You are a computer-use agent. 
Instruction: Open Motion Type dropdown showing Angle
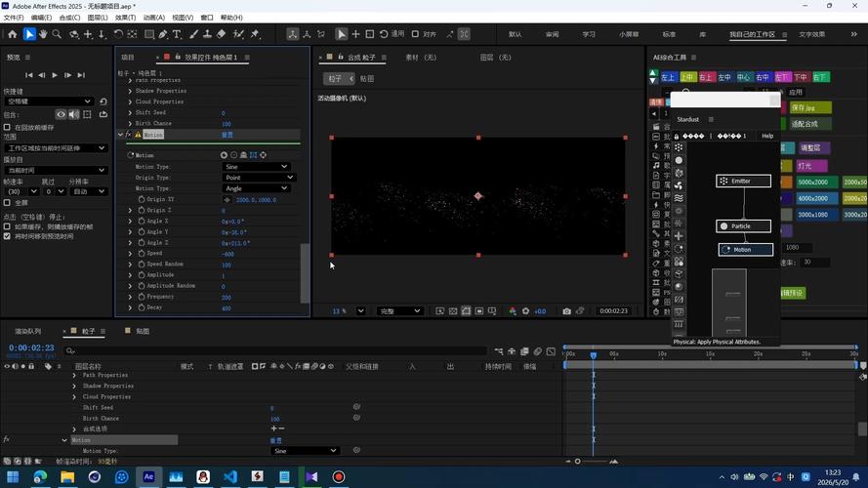click(257, 188)
